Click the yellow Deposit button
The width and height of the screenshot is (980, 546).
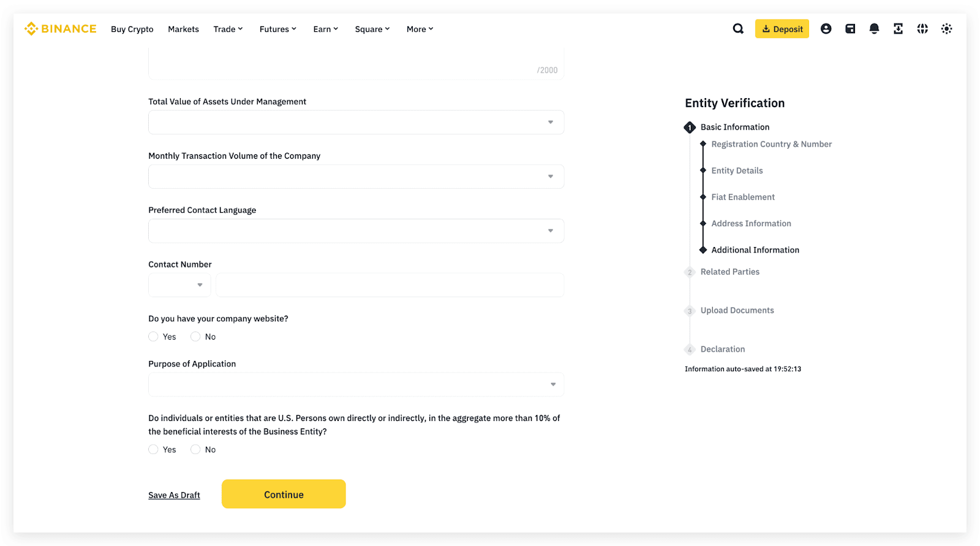click(x=782, y=29)
